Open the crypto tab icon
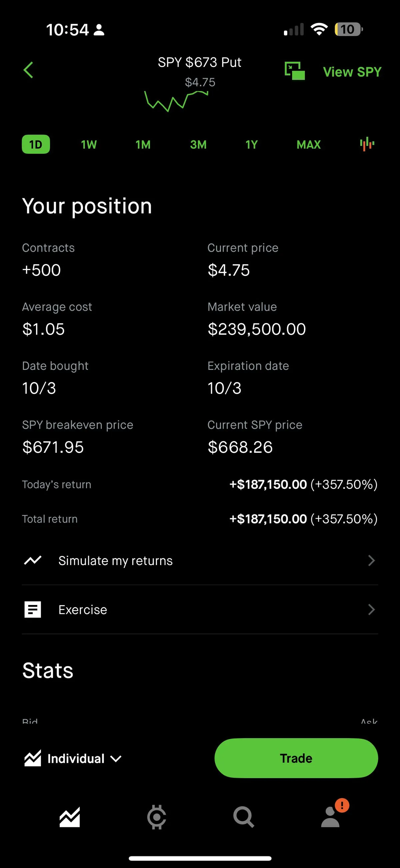400x868 pixels. pyautogui.click(x=156, y=817)
